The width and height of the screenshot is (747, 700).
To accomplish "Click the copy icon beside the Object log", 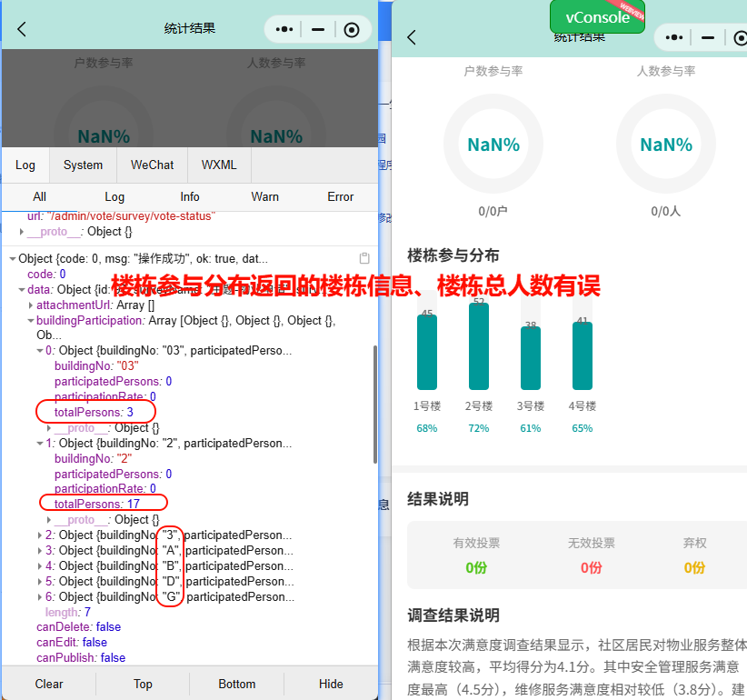I will click(x=364, y=258).
